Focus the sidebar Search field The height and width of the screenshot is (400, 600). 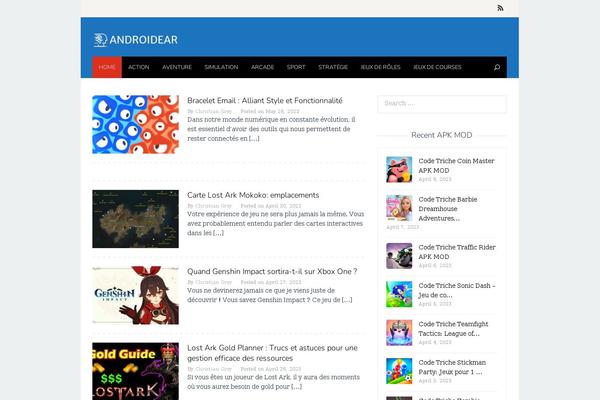tap(442, 104)
